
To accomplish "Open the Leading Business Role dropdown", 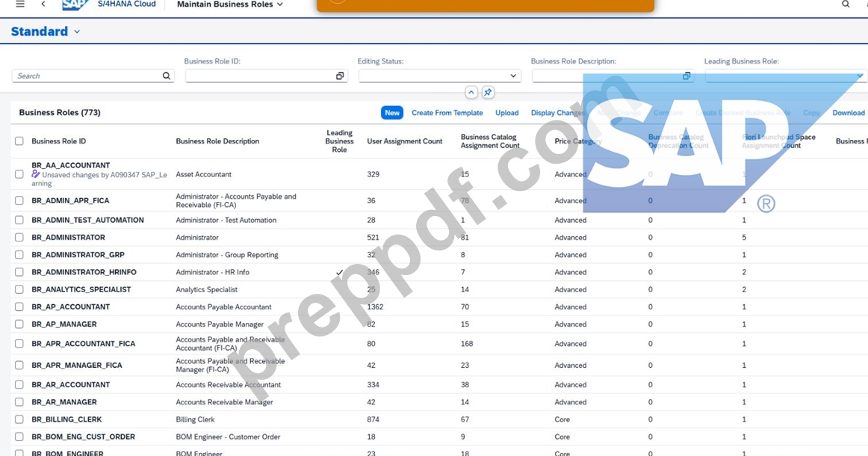I will click(x=784, y=76).
